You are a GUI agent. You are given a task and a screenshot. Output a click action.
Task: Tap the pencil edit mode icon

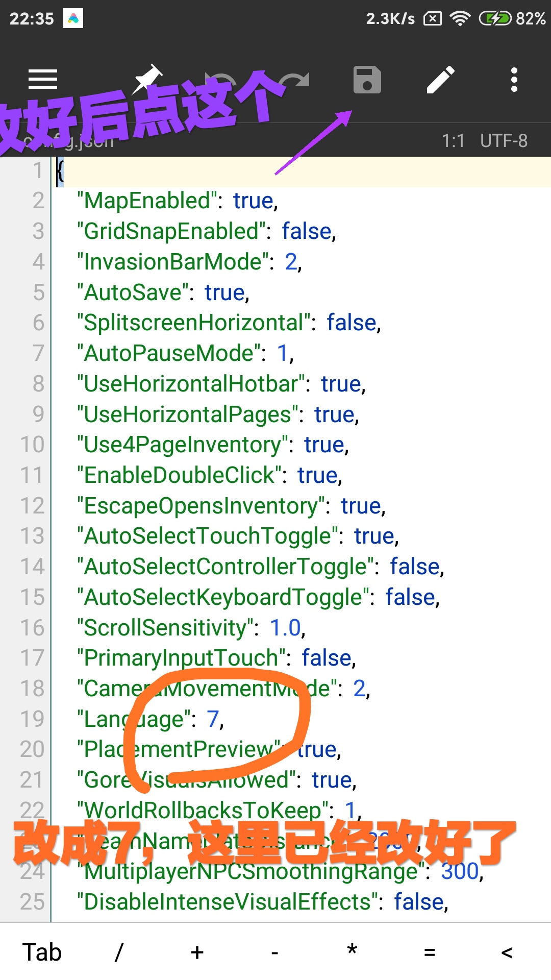click(x=441, y=80)
